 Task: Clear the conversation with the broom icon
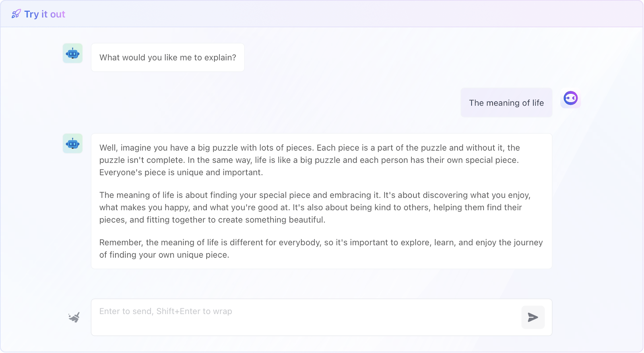coord(74,317)
